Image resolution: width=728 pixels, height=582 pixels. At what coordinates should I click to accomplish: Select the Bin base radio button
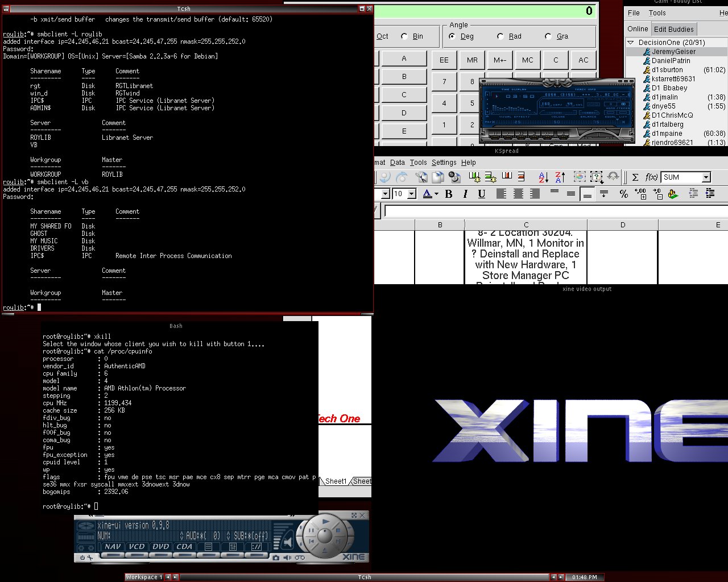coord(404,36)
